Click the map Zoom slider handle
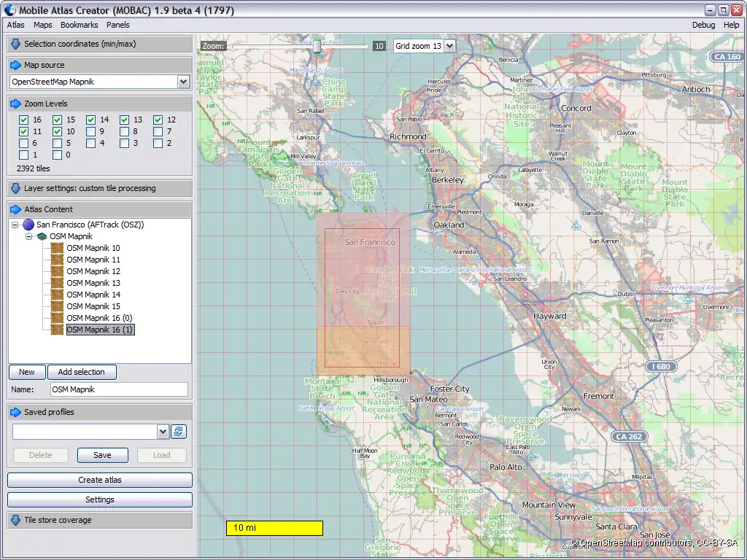The width and height of the screenshot is (747, 560). point(317,45)
